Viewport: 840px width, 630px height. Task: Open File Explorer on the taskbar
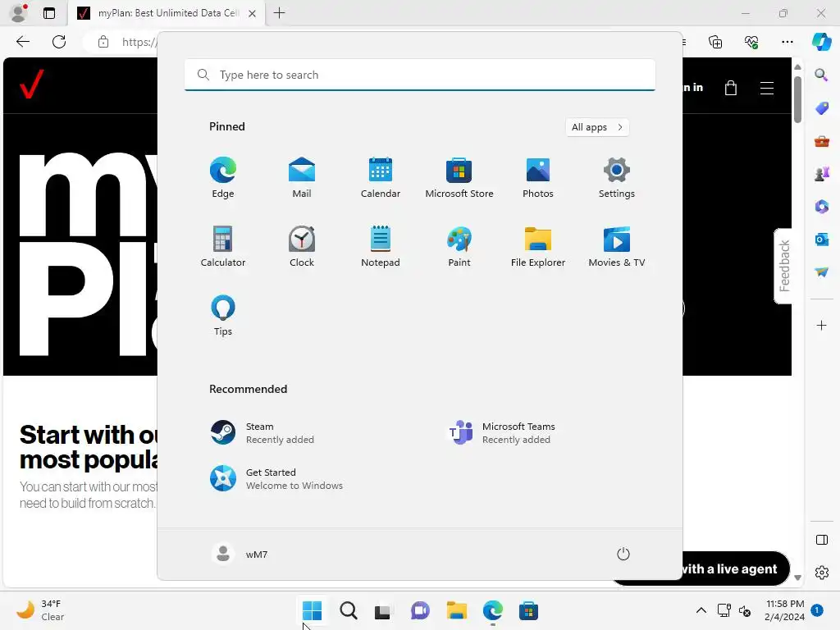456,610
